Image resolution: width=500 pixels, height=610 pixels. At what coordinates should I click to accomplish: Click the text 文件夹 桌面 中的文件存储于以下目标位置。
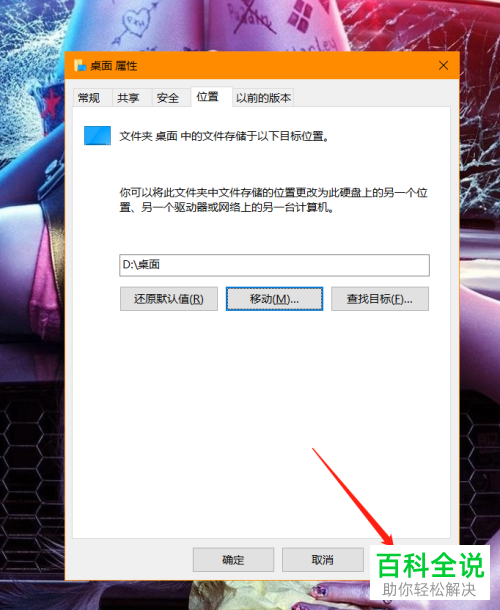coord(224,137)
